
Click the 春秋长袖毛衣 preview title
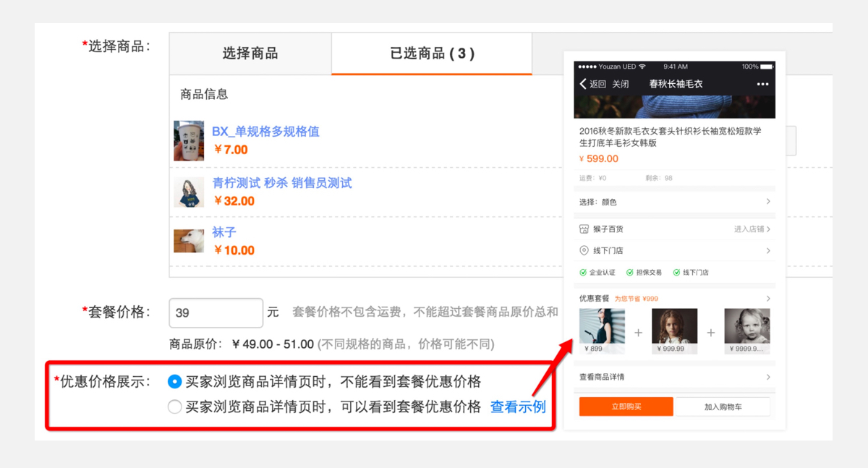click(676, 84)
